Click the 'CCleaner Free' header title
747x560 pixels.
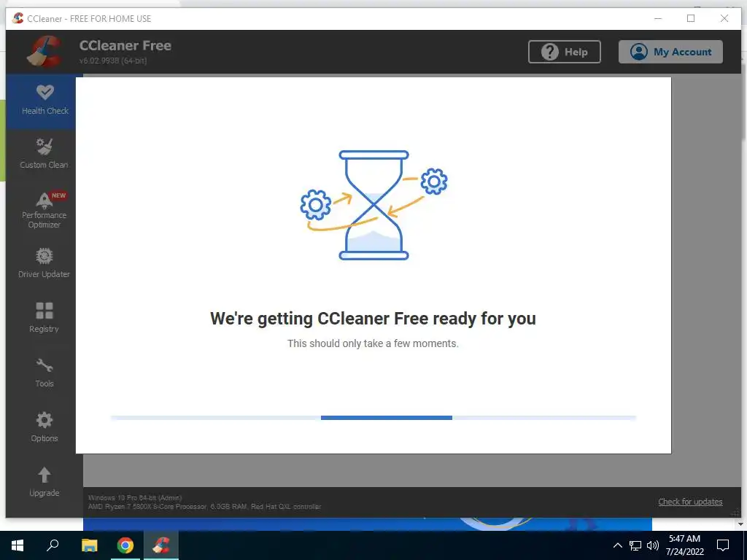[125, 45]
